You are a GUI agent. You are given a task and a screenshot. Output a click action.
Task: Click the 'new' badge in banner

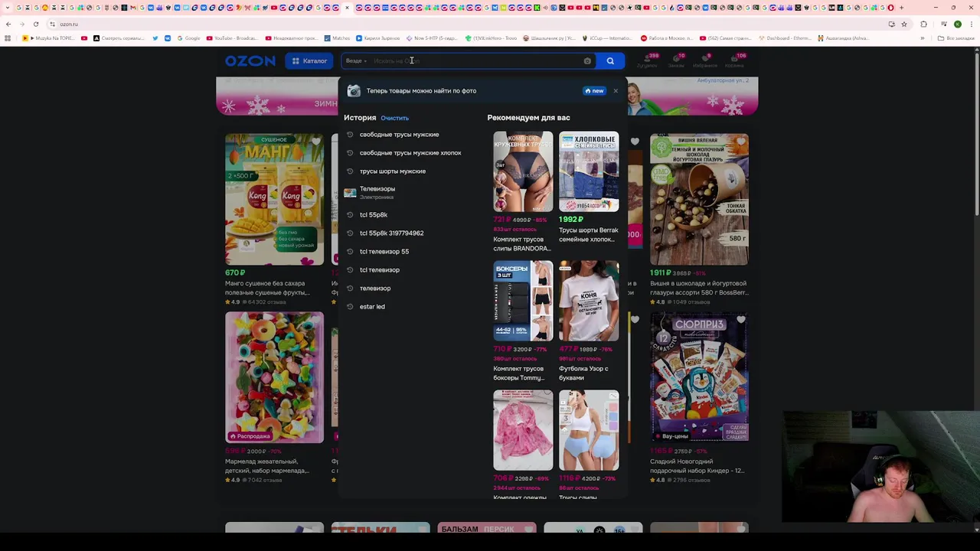[x=594, y=91]
